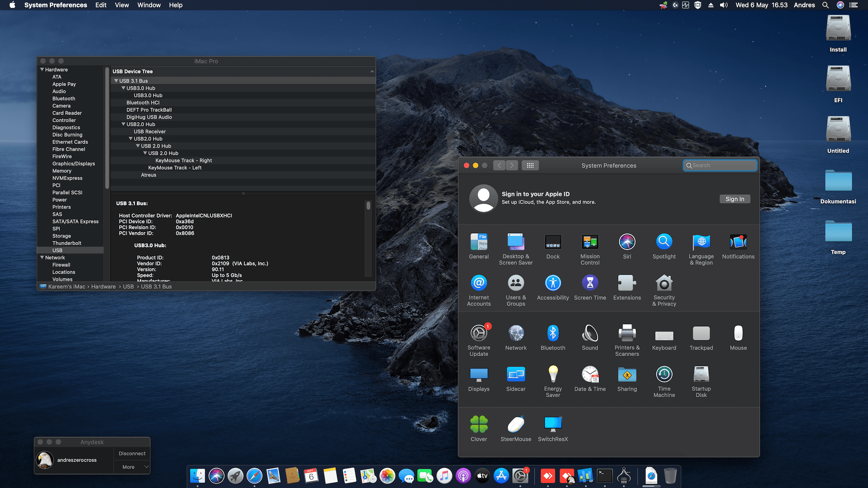Click the Sign In button
Image resolution: width=868 pixels, height=488 pixels.
(x=735, y=199)
